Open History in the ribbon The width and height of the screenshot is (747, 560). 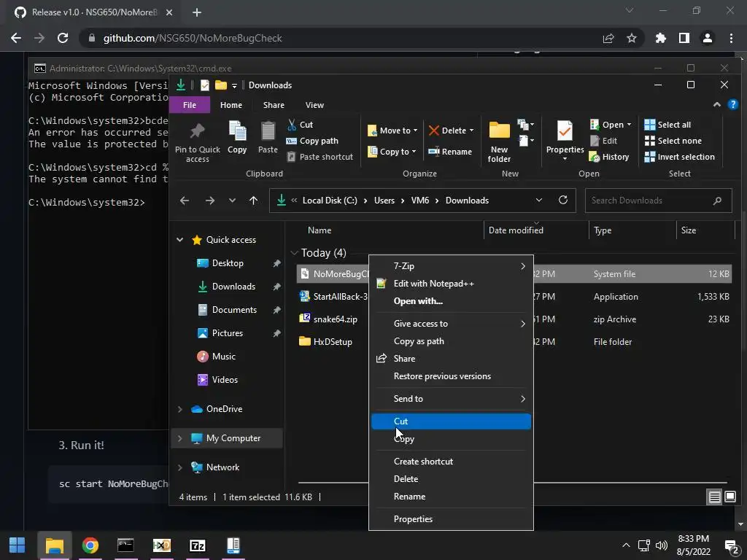click(609, 157)
